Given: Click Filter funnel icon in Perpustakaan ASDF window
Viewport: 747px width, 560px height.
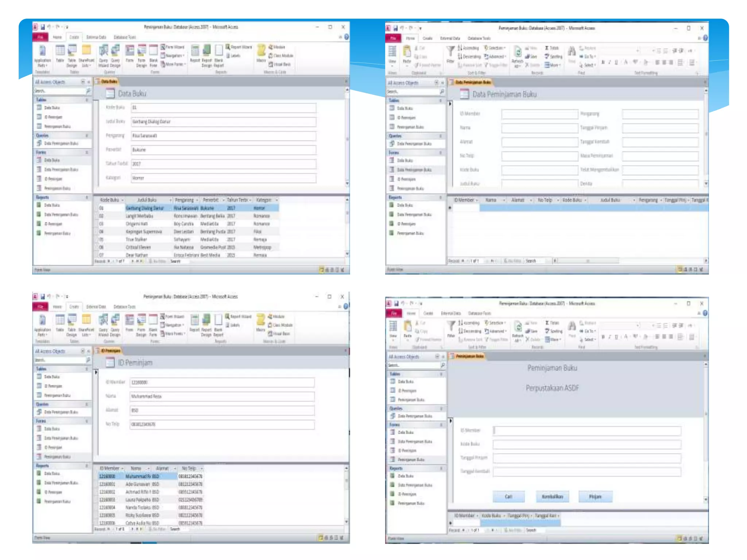Looking at the screenshot, I should (x=451, y=325).
